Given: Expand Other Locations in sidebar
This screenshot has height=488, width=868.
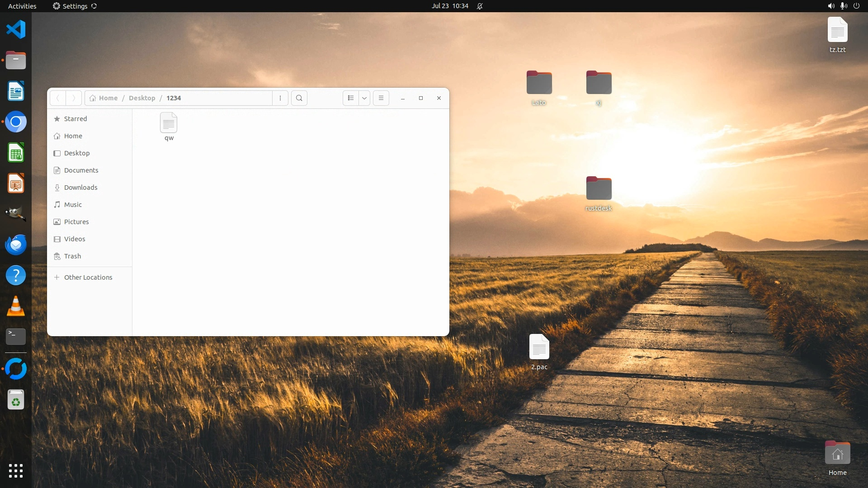Looking at the screenshot, I should pyautogui.click(x=88, y=277).
